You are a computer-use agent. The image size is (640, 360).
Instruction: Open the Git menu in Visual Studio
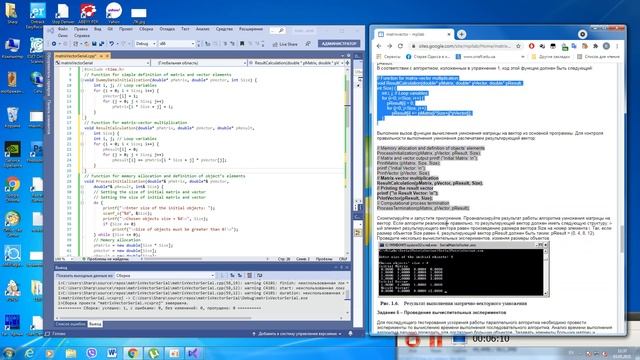coord(110,29)
